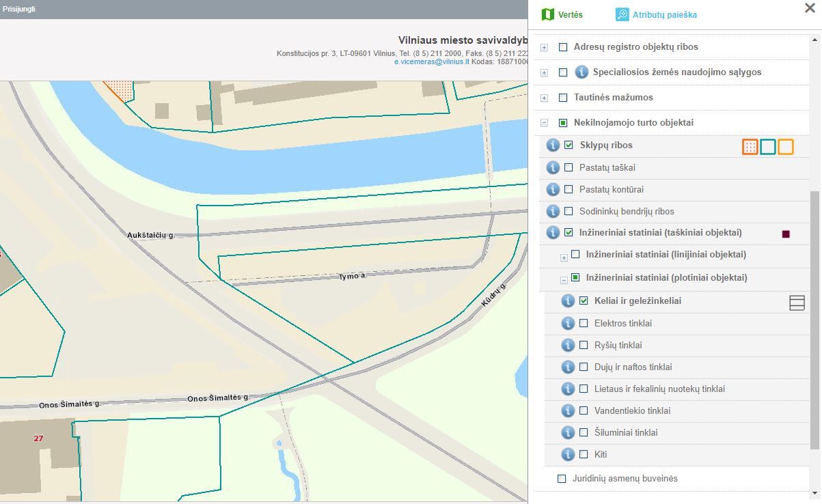Click the Prisijungti login link
This screenshot has width=822, height=504.
(19, 9)
